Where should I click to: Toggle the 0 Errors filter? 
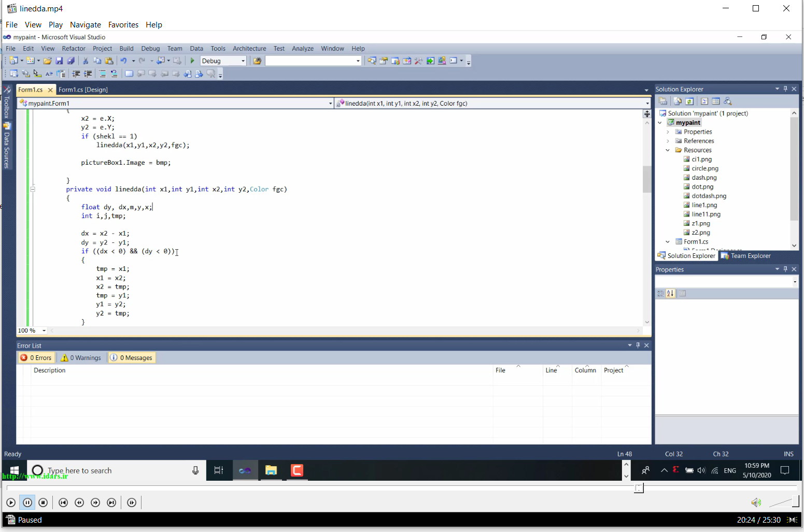[36, 357]
